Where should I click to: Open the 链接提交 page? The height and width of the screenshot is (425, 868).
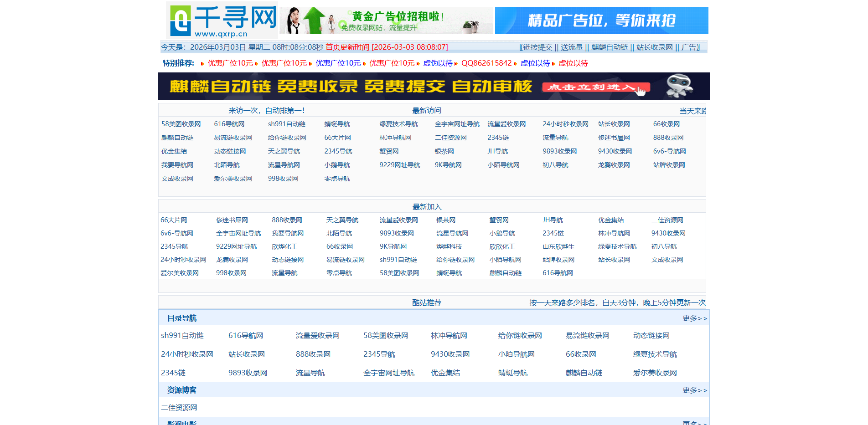coord(537,47)
